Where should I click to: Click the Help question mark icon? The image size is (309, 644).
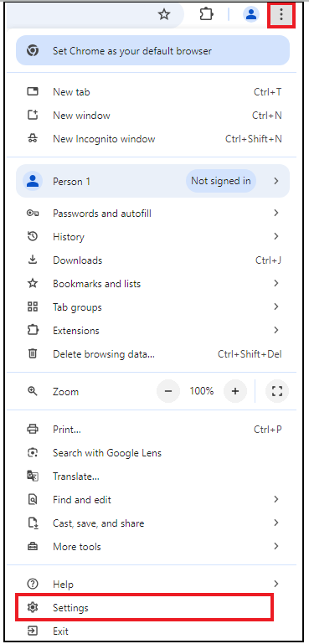33,584
